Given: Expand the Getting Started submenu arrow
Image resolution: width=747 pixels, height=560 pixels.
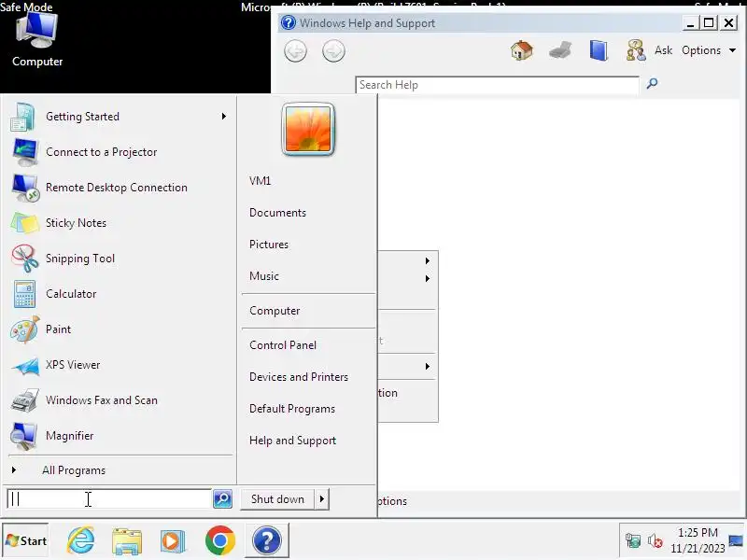Looking at the screenshot, I should coord(224,117).
